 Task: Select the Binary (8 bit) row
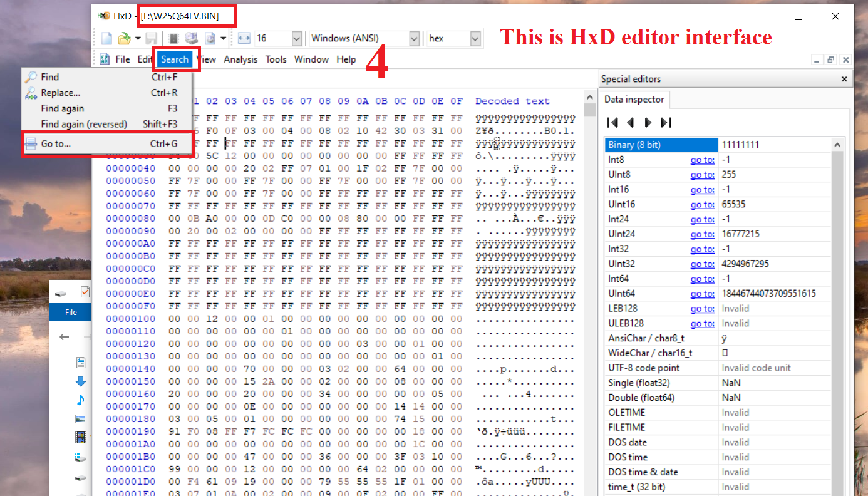718,145
